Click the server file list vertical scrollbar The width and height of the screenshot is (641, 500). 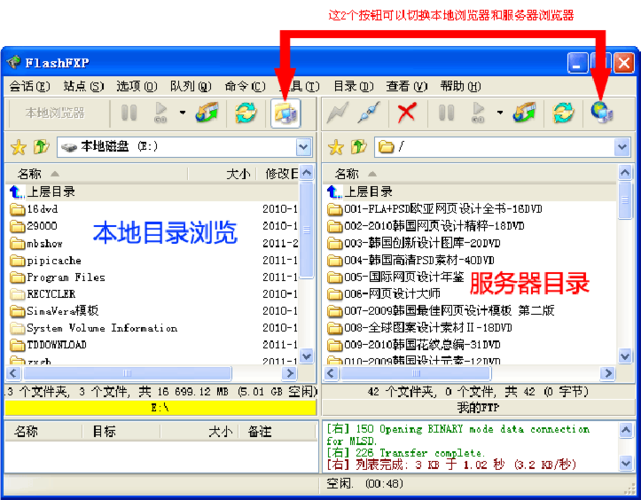[625, 270]
